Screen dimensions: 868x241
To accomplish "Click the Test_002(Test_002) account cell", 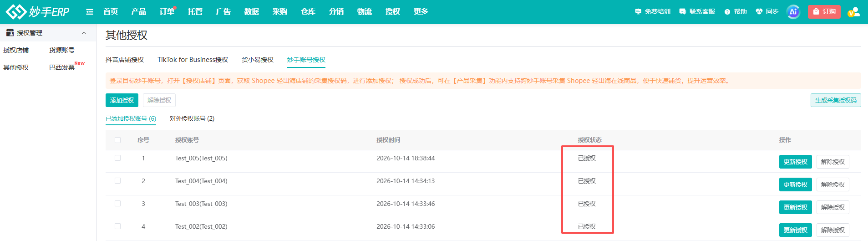I will click(201, 226).
